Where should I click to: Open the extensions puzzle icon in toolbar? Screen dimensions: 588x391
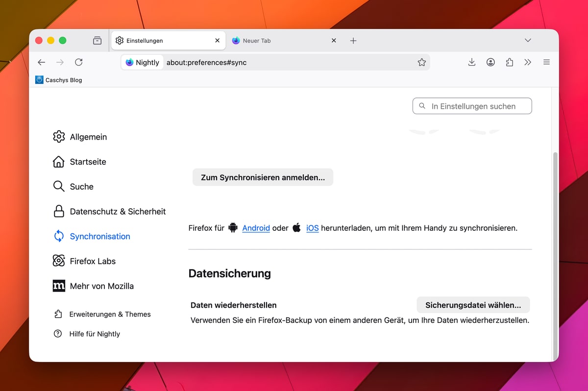tap(509, 62)
